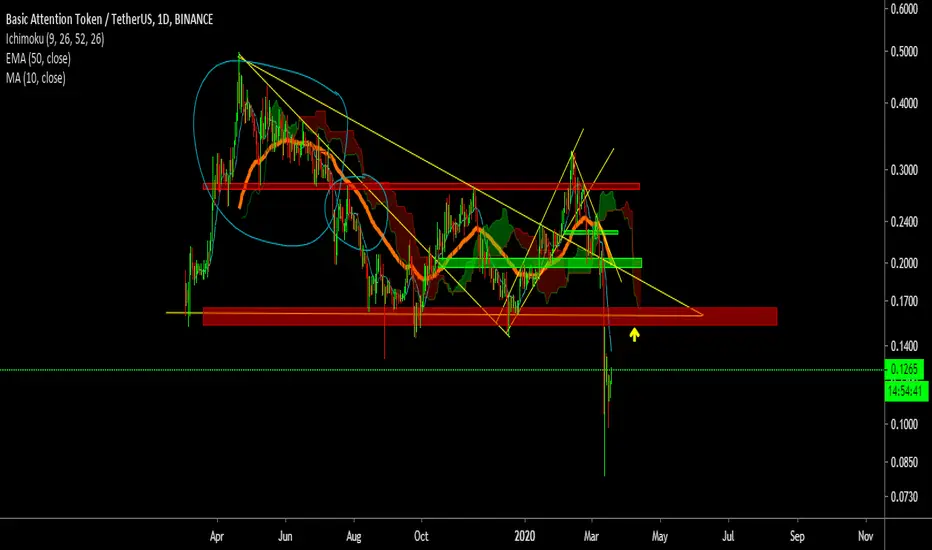This screenshot has height=550, width=932.
Task: Click the Aug label on time axis
Action: coord(354,536)
